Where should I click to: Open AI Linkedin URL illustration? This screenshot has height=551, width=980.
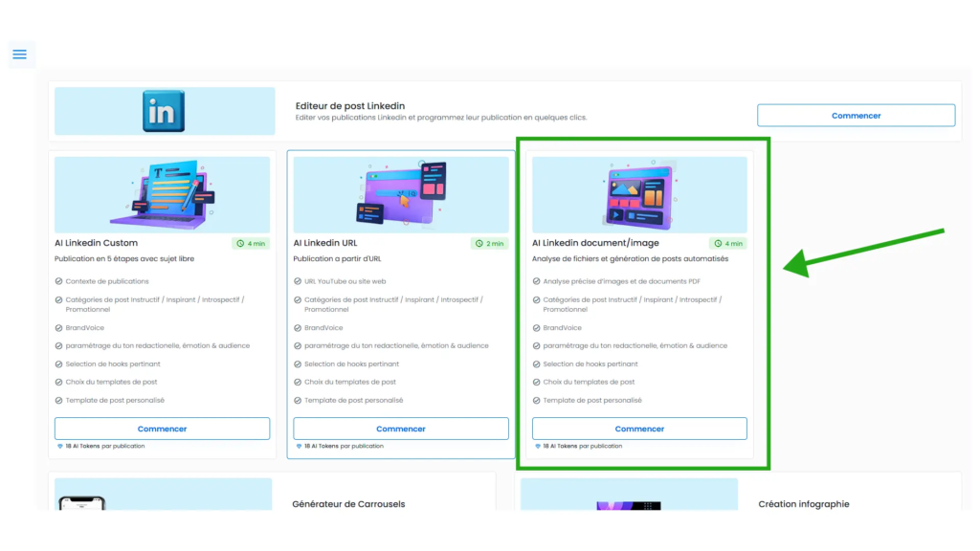pos(401,194)
